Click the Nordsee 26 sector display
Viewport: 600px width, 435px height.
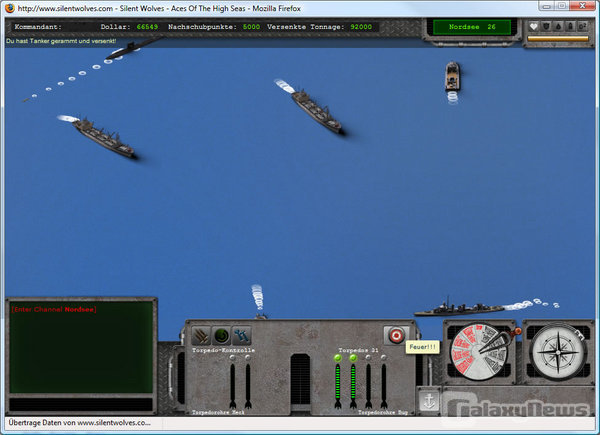[473, 26]
